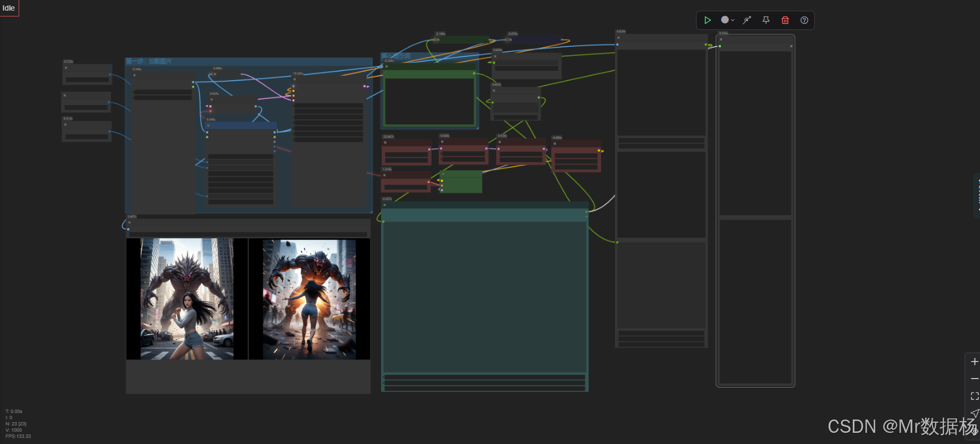Run the workflow with the green play icon
Image resolution: width=980 pixels, height=444 pixels.
pyautogui.click(x=707, y=20)
